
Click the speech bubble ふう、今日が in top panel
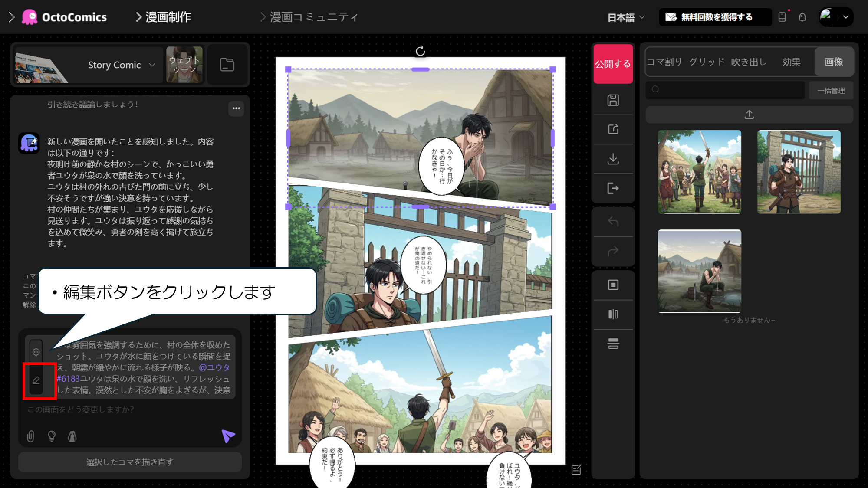pos(441,166)
